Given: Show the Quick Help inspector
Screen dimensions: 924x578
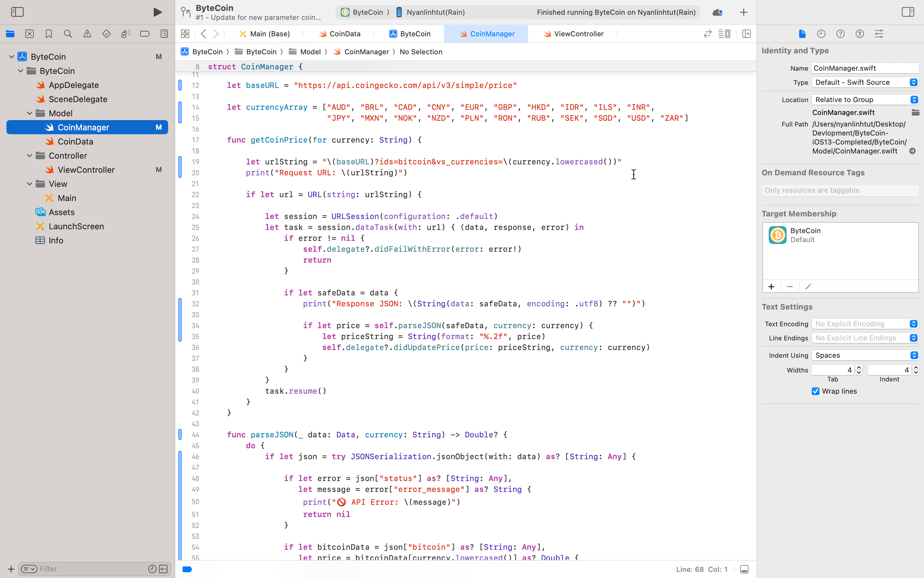Looking at the screenshot, I should tap(840, 34).
